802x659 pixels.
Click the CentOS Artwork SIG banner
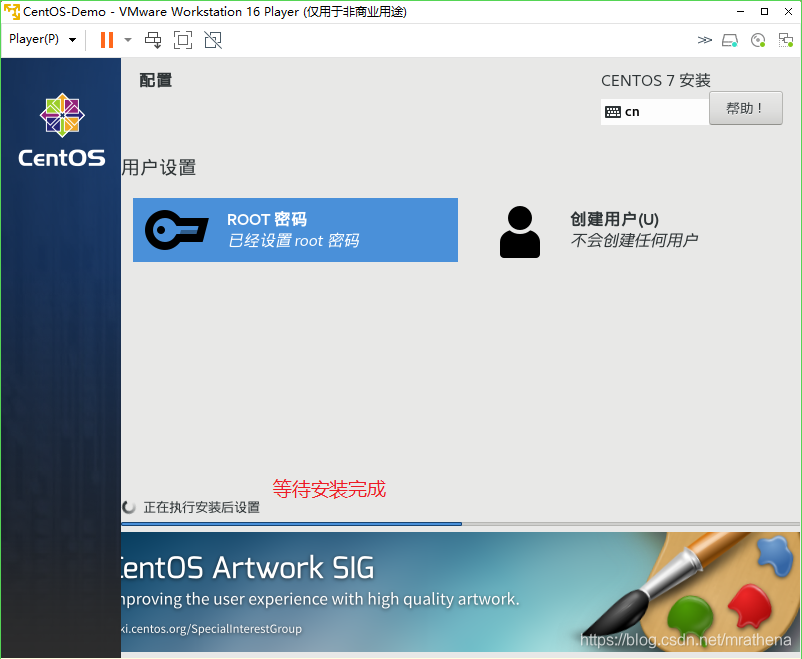(x=460, y=592)
